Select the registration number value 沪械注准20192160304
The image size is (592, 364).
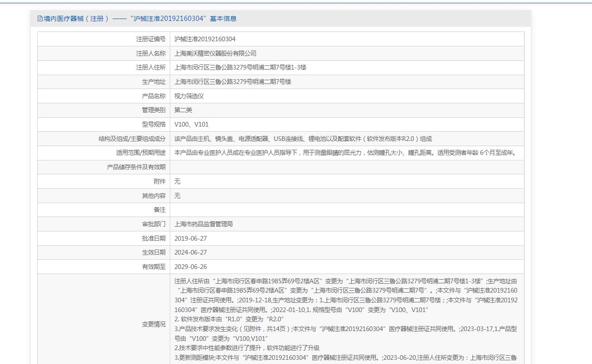[x=205, y=39]
